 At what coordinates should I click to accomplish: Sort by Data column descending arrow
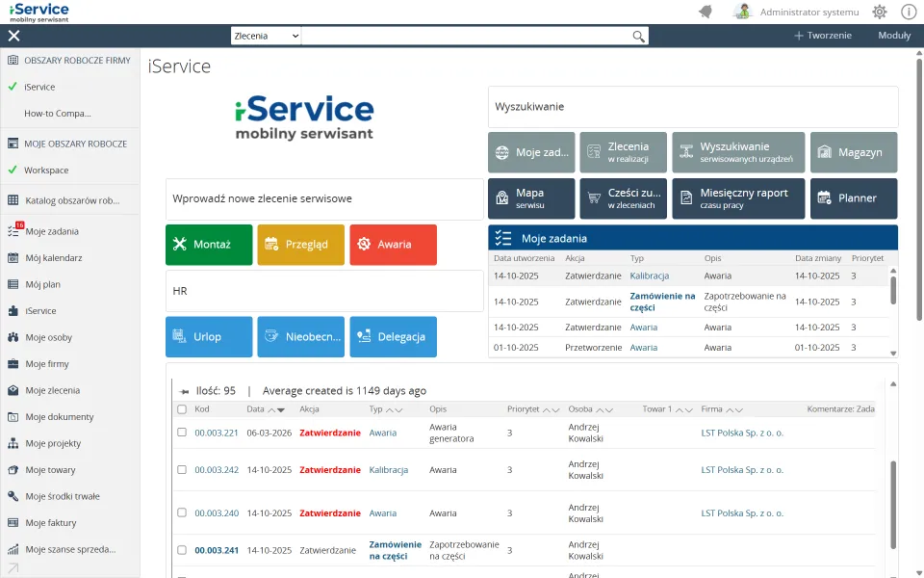pyautogui.click(x=281, y=410)
